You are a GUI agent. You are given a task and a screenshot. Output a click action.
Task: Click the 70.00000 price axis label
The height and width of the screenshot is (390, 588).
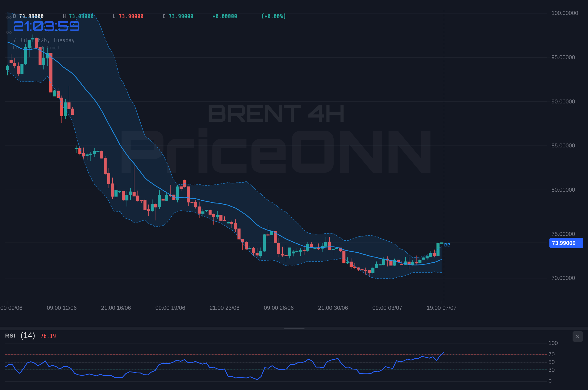tap(563, 278)
